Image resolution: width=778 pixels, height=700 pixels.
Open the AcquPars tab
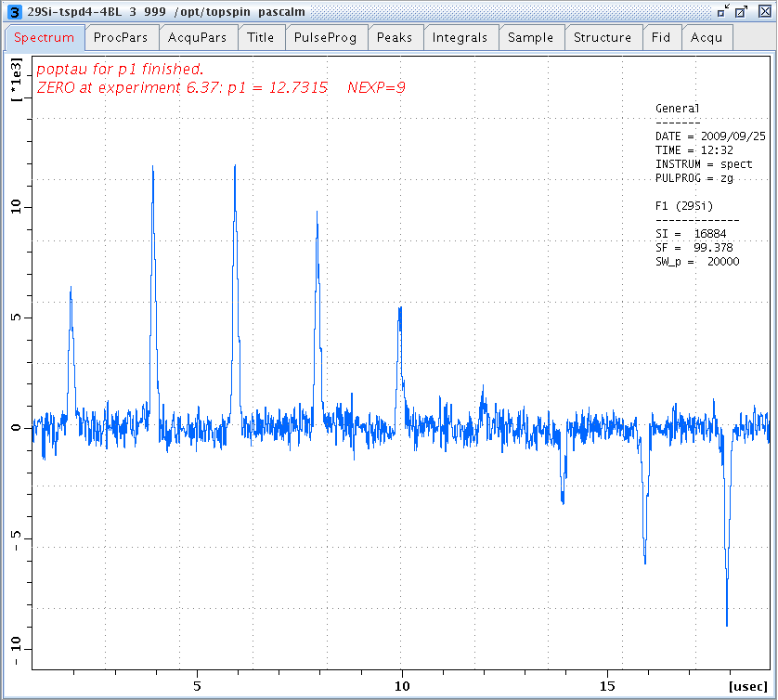(x=196, y=38)
